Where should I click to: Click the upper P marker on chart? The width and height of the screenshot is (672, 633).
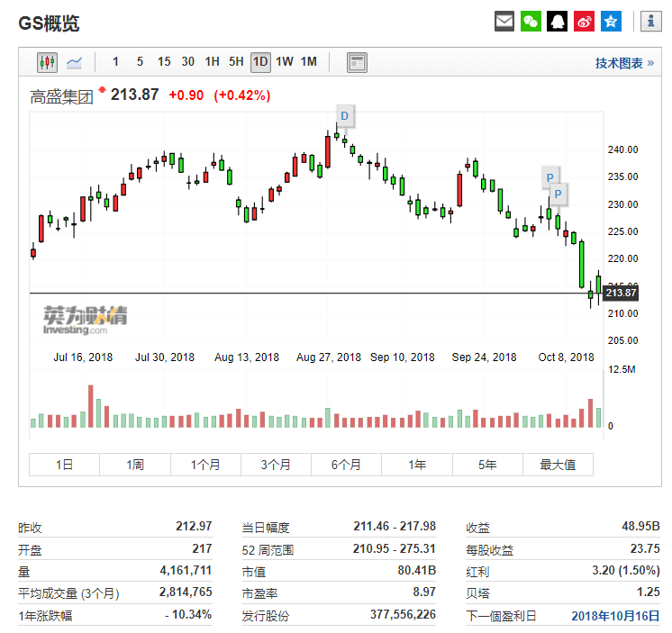pyautogui.click(x=549, y=176)
